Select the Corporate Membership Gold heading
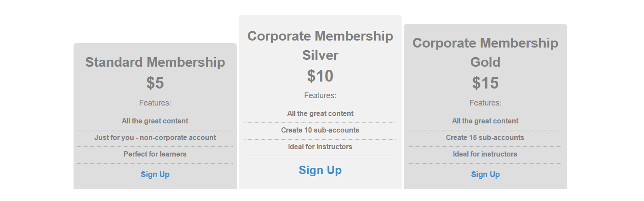 pyautogui.click(x=485, y=52)
